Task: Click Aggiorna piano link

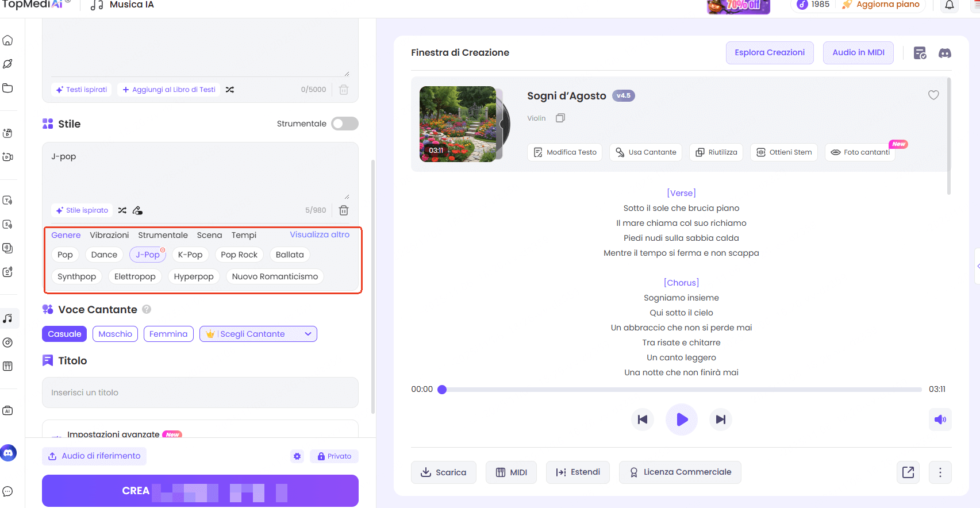Action: [x=881, y=5]
